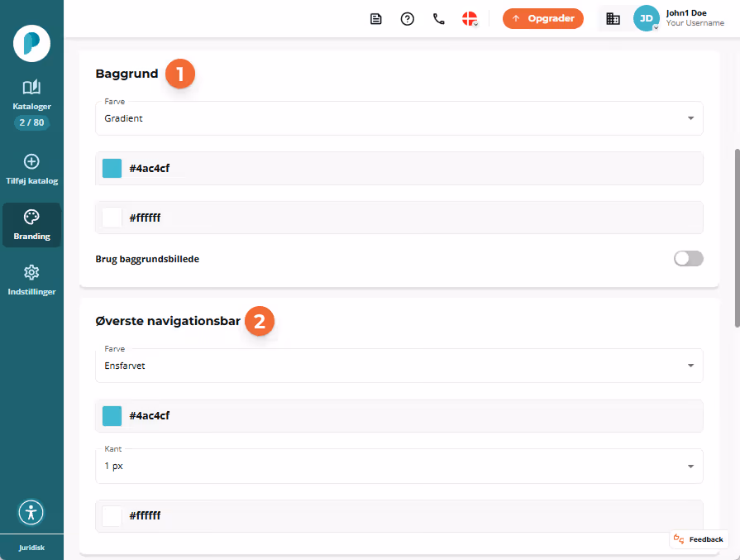Open the help question mark icon
The image size is (740, 560).
pos(408,19)
